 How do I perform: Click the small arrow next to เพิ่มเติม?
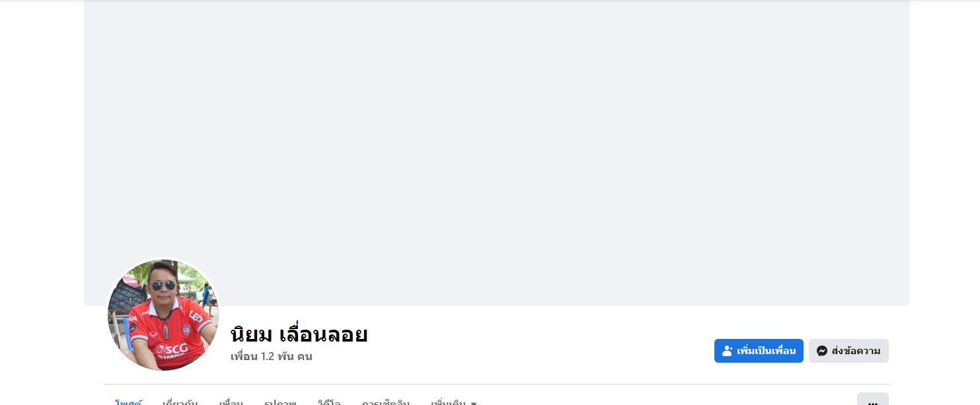click(474, 402)
